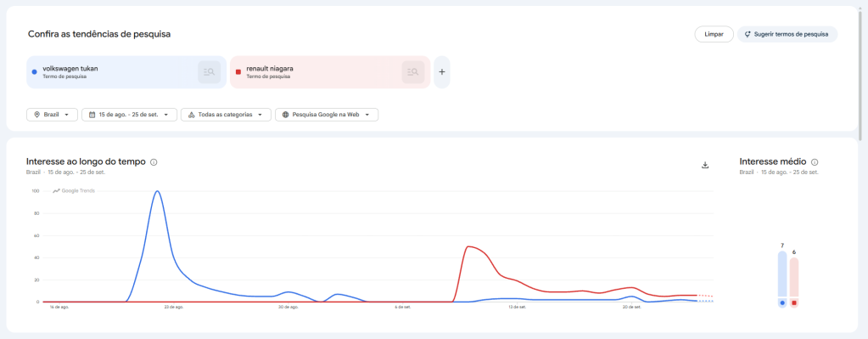
Task: Click search-details icon for renault niagara
Action: [x=413, y=72]
